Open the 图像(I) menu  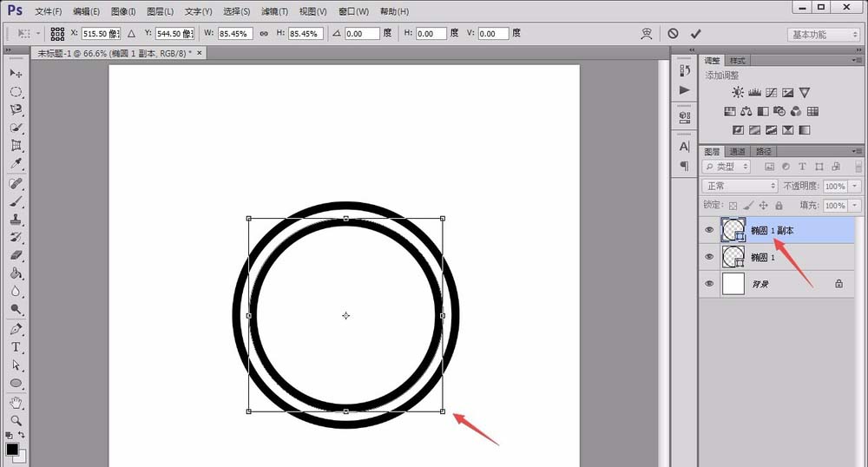point(123,11)
